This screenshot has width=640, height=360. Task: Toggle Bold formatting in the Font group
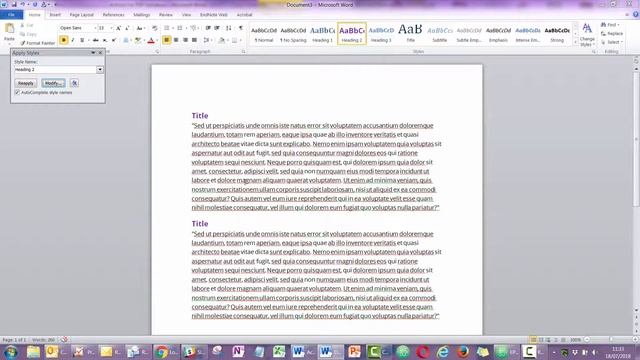(x=64, y=40)
